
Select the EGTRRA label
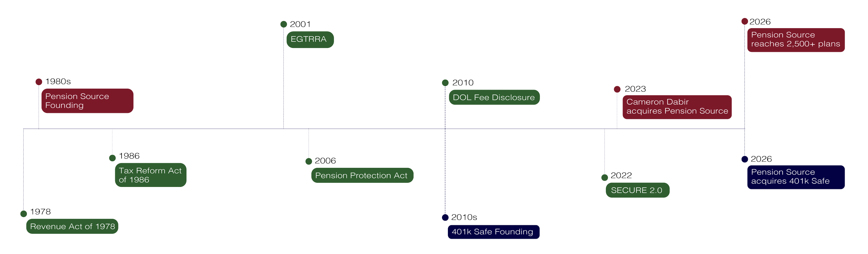click(310, 40)
